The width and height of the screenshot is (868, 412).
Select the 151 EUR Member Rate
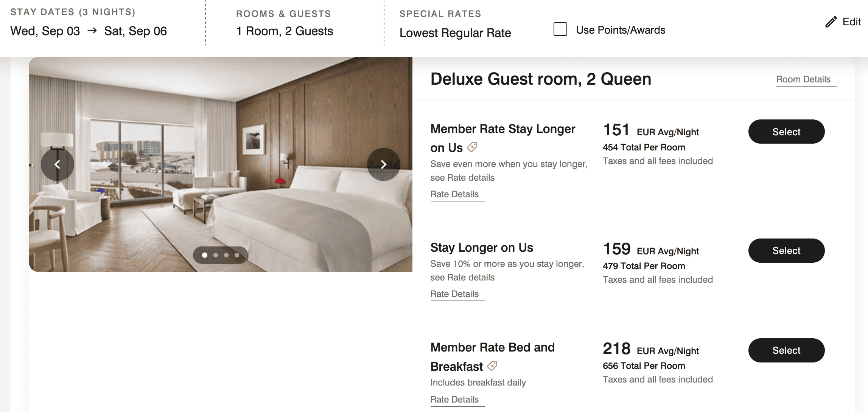[786, 132]
